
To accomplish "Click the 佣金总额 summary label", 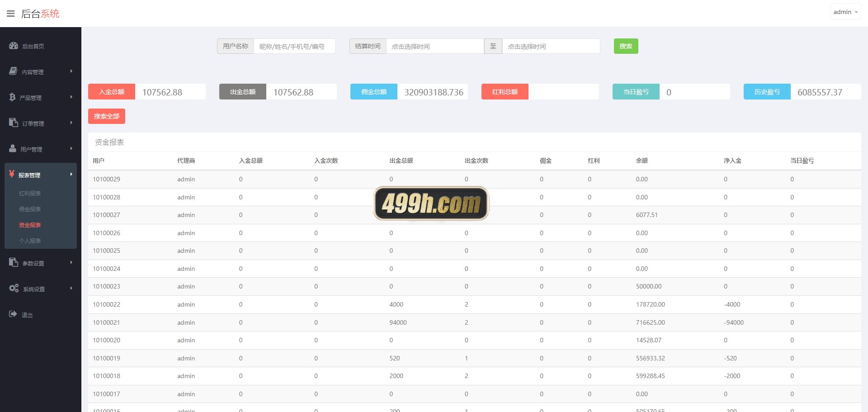I will coord(374,92).
